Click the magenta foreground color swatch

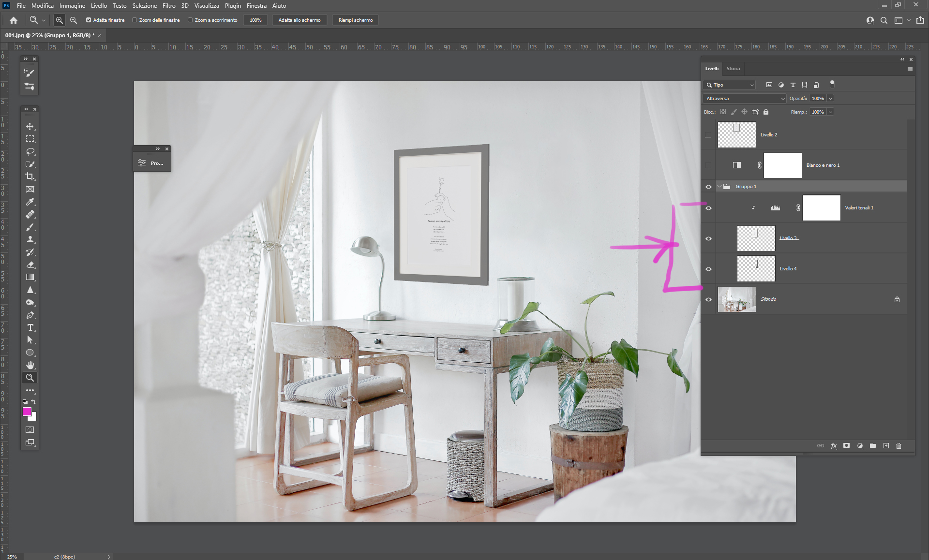[27, 412]
